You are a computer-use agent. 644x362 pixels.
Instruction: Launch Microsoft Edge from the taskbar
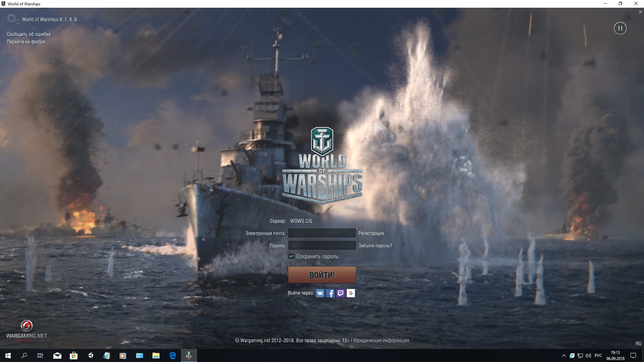(x=172, y=356)
